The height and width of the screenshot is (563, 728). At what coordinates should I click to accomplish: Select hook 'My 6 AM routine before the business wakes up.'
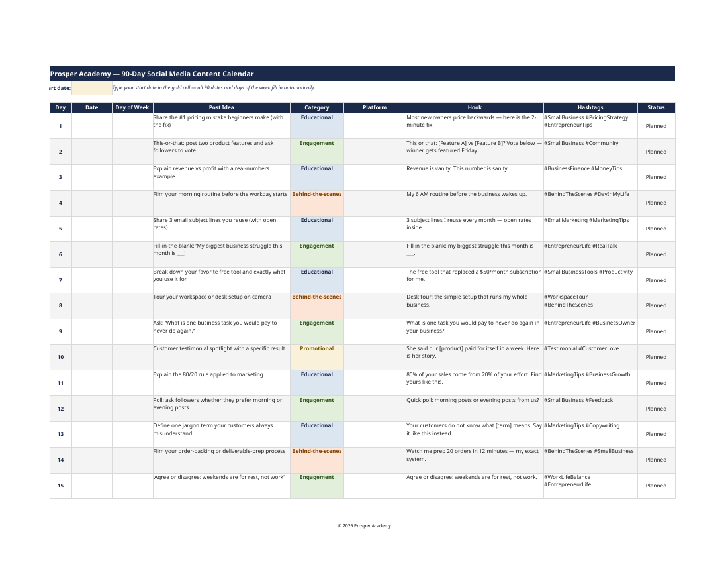pyautogui.click(x=467, y=194)
